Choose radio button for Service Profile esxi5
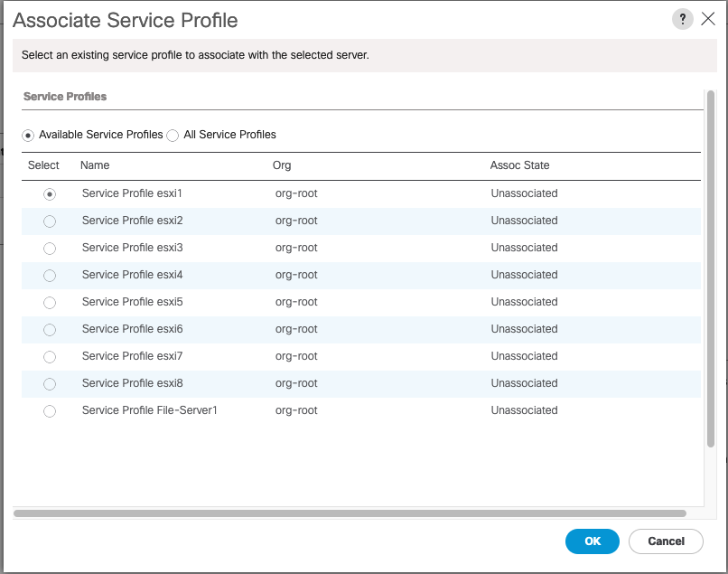 50,303
